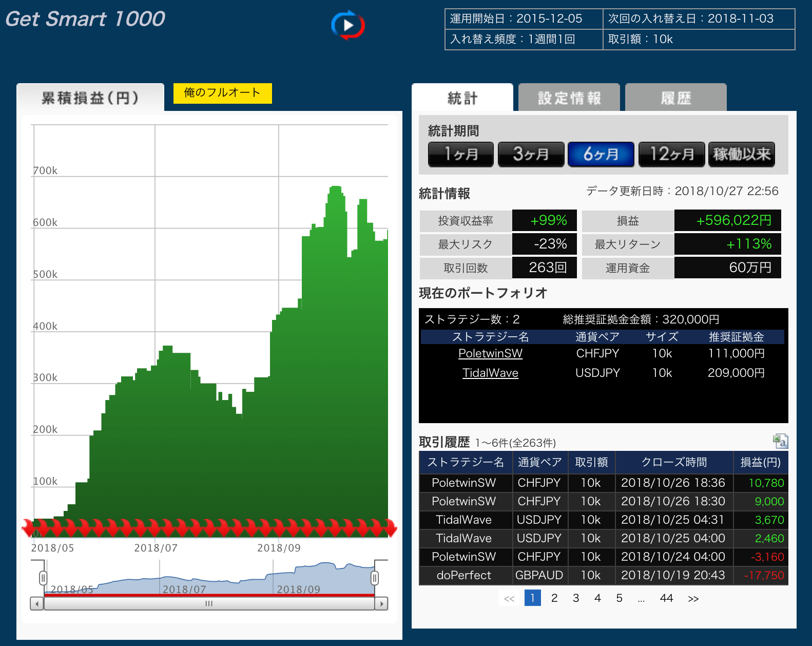812x646 pixels.
Task: Switch to the 設定情報 tab
Action: [569, 98]
